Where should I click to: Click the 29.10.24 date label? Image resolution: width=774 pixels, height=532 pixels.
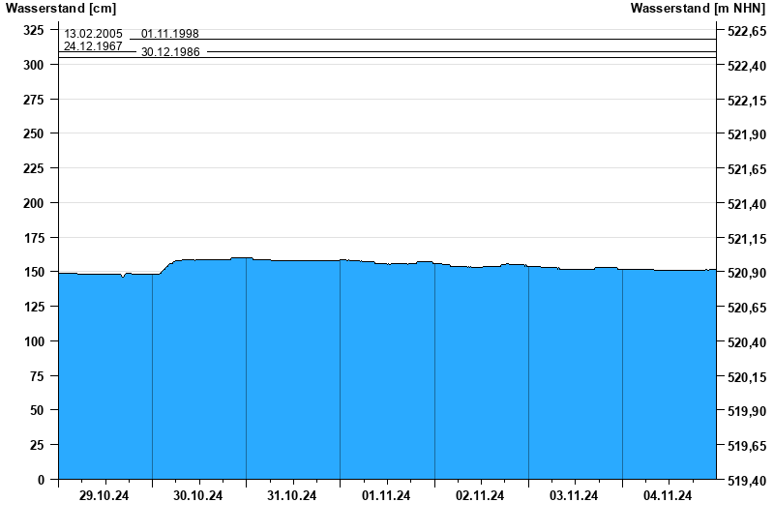104,496
